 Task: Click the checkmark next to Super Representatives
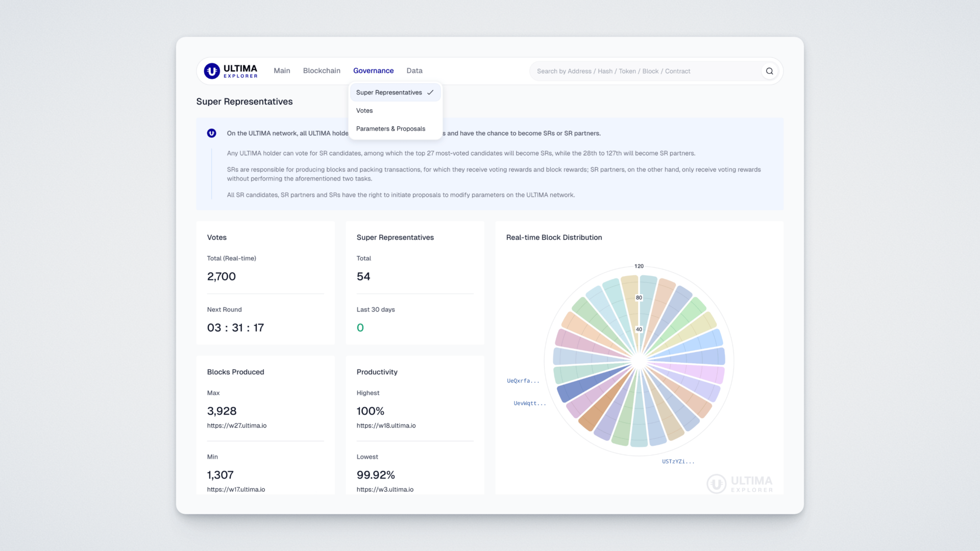pyautogui.click(x=430, y=92)
